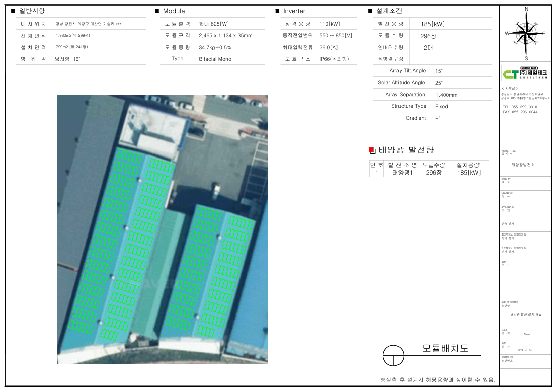Click the black bullet square before Module
559x392 pixels.
tap(157, 11)
